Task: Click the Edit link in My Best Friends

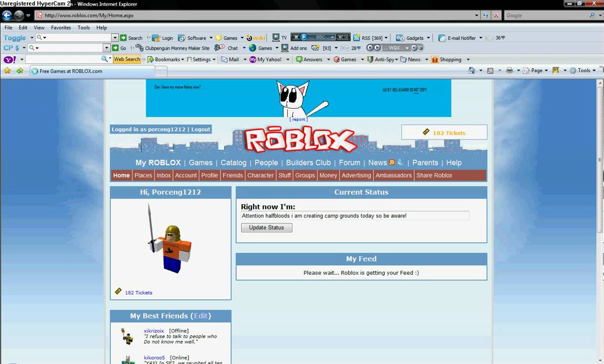Action: coord(201,315)
